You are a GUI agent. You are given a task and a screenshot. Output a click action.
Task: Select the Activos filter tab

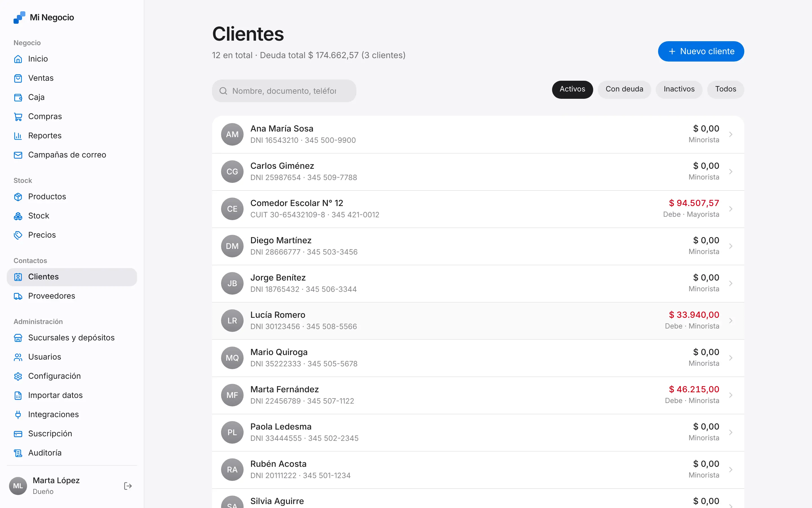click(572, 89)
